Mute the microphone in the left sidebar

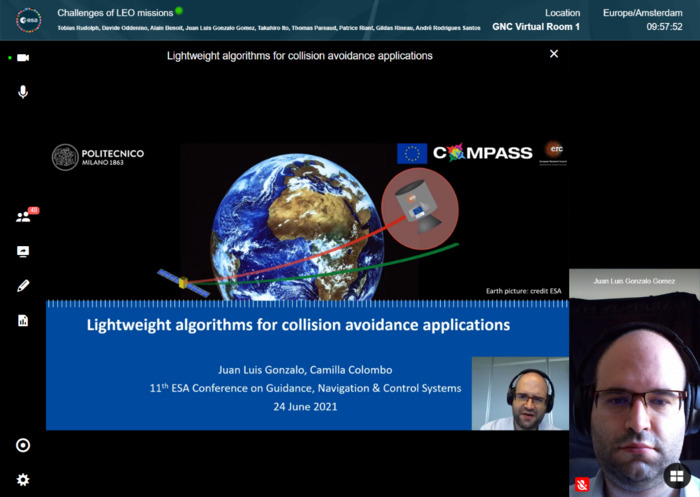point(22,92)
